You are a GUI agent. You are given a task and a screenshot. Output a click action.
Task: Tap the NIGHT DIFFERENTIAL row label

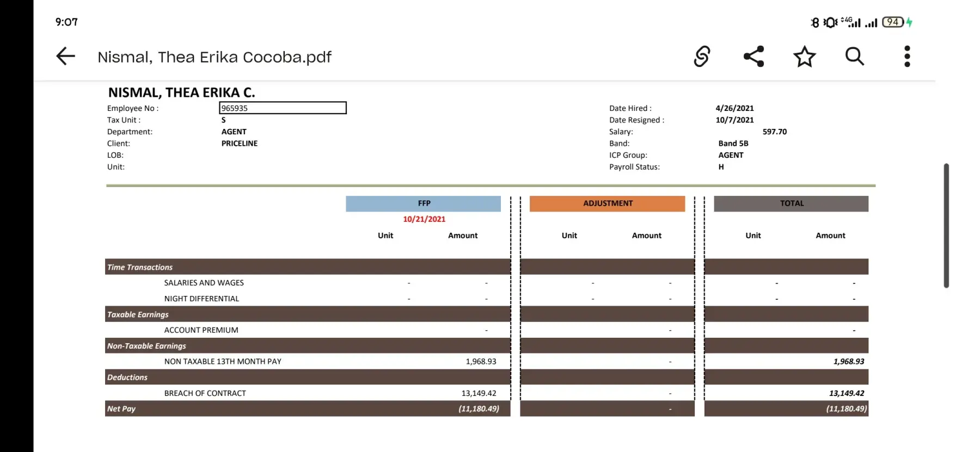tap(201, 299)
